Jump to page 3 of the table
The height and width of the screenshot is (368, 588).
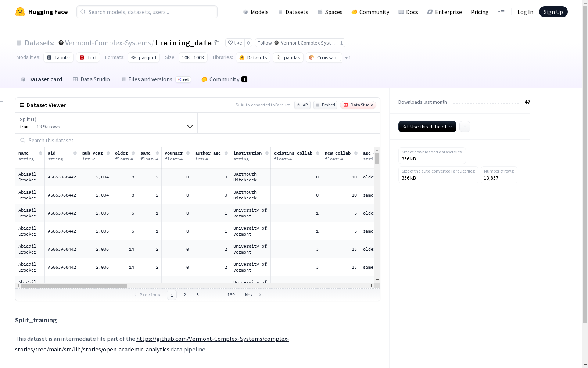pos(197,295)
